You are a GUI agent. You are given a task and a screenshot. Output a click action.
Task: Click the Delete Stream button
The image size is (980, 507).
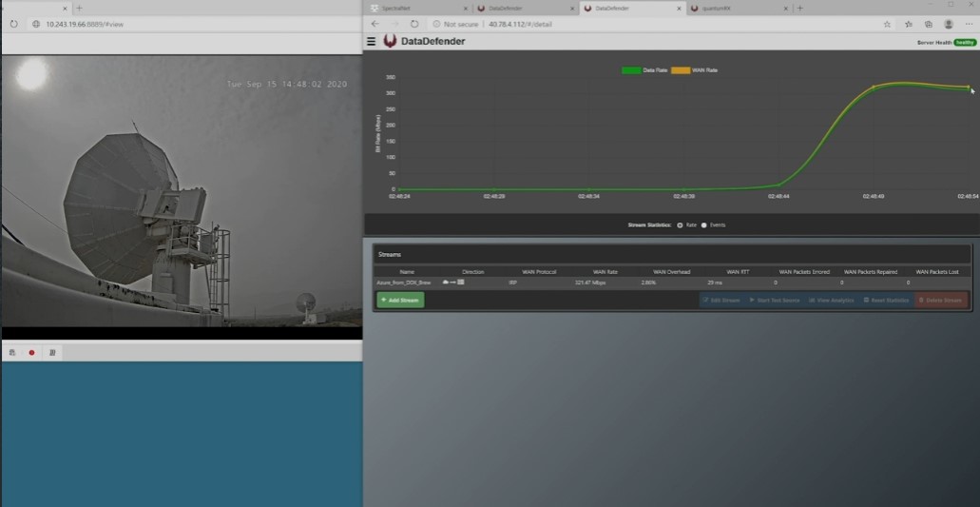coord(941,300)
